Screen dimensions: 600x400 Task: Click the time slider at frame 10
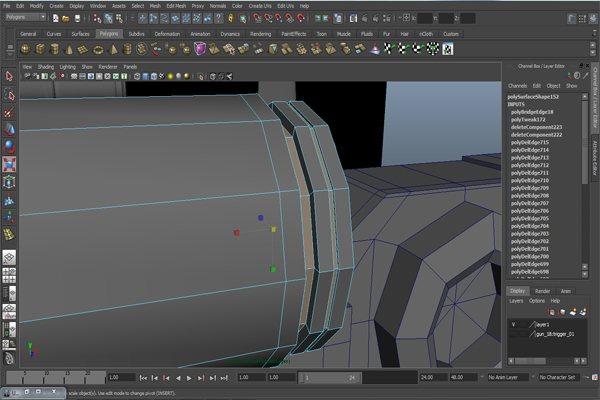[x=46, y=378]
